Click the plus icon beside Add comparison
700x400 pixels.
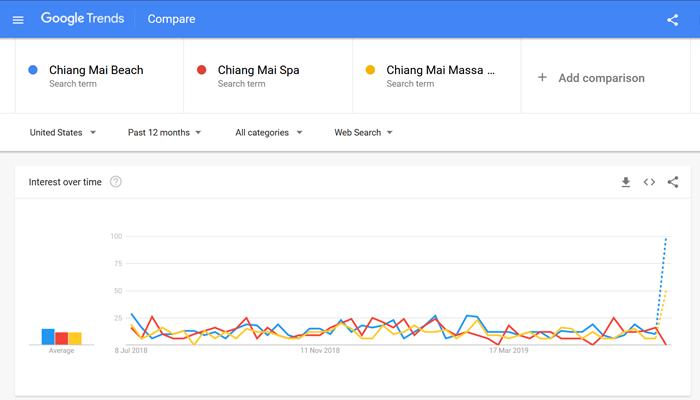pyautogui.click(x=542, y=77)
